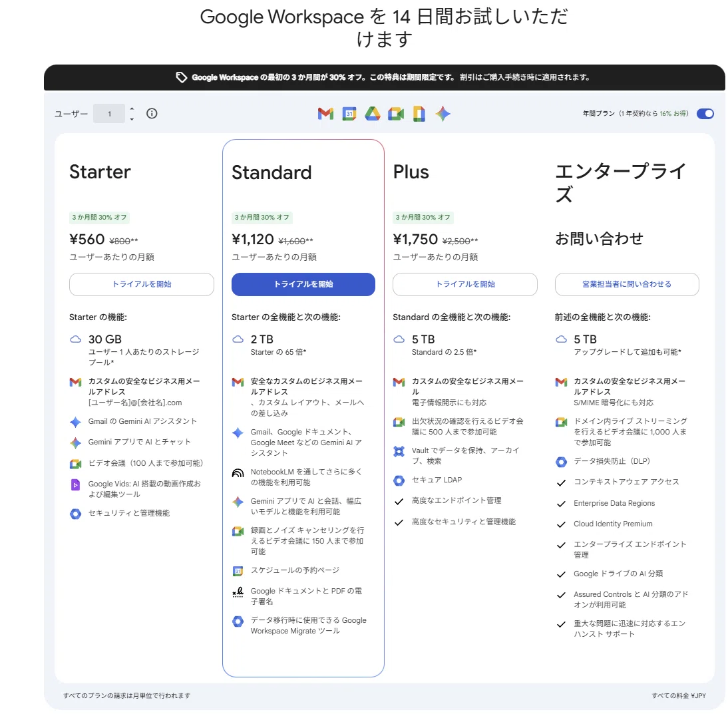Image resolution: width=728 pixels, height=714 pixels.
Task: Increase user count with the up arrow
Action: pyautogui.click(x=132, y=108)
